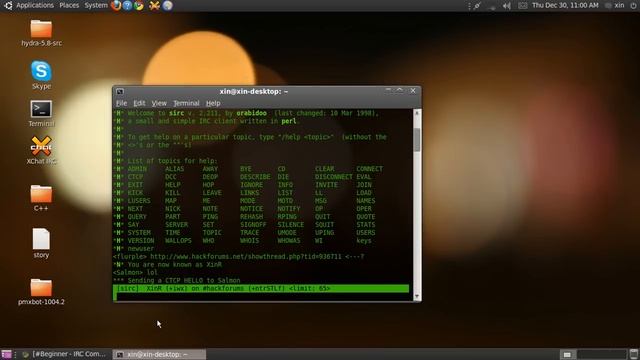Click the SERVER topic in the help list

(x=177, y=225)
